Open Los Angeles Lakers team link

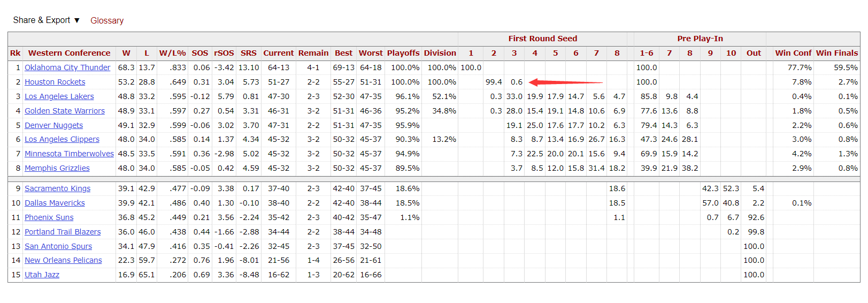pos(59,96)
